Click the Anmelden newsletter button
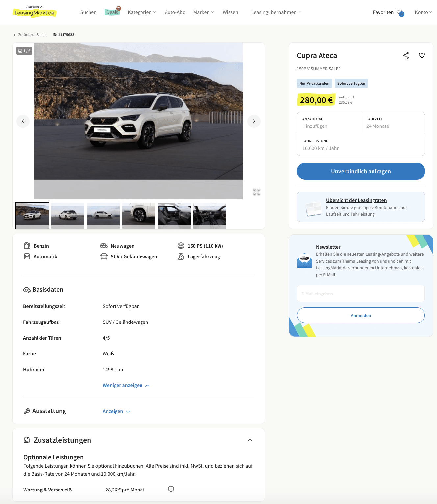This screenshot has height=504, width=437. [361, 315]
